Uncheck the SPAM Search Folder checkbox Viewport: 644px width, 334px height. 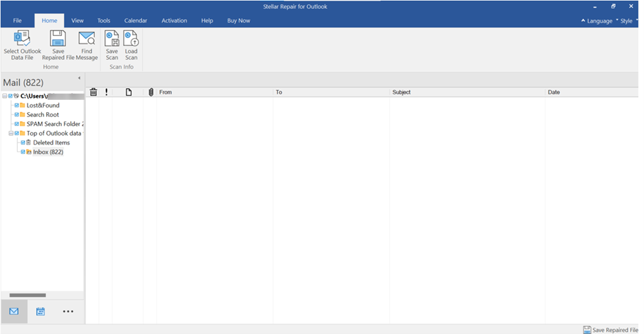tap(17, 124)
